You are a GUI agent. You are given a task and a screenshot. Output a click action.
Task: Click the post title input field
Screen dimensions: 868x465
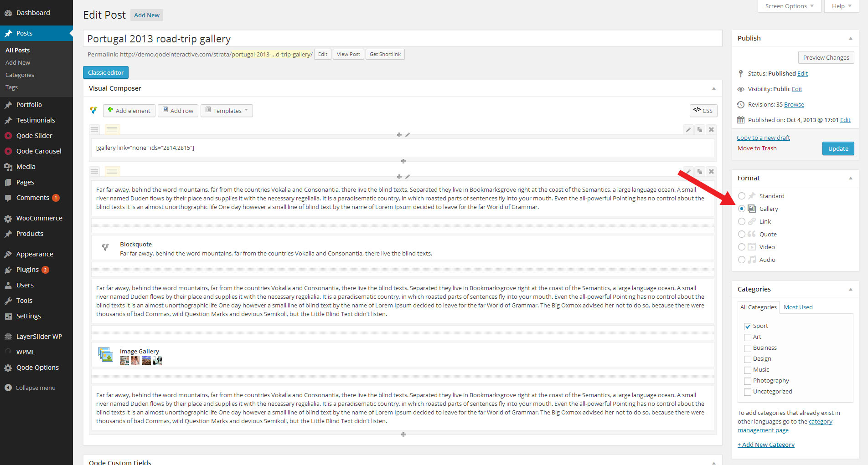pos(402,39)
